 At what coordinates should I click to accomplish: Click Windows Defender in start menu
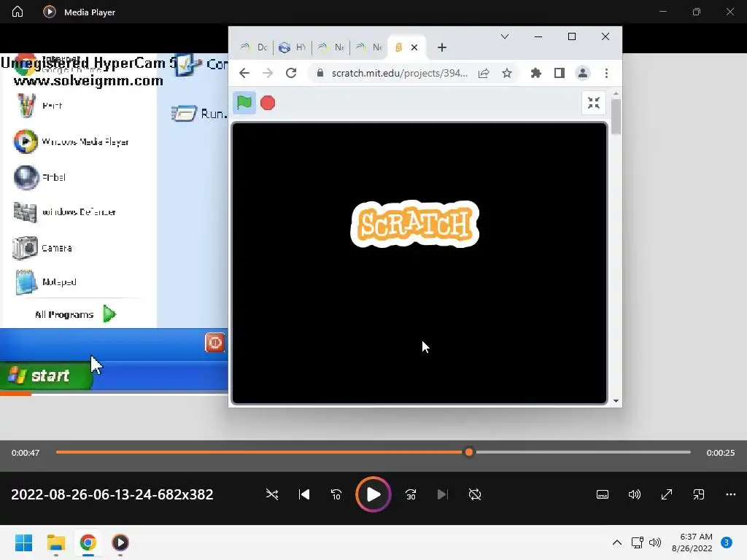pyautogui.click(x=65, y=212)
